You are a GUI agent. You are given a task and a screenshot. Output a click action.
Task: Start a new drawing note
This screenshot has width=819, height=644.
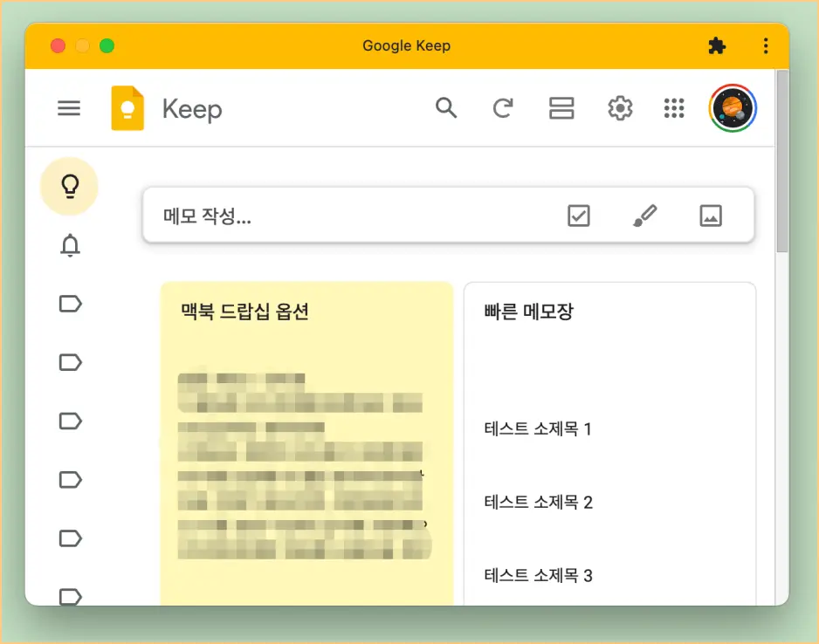tap(644, 215)
